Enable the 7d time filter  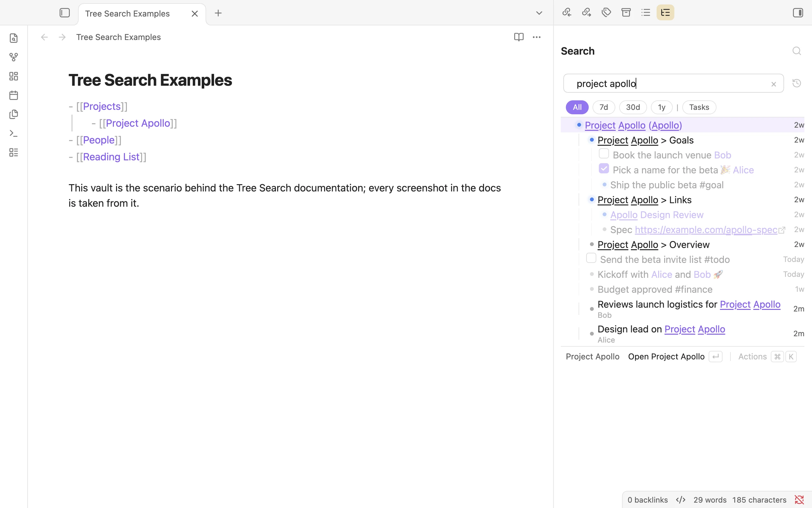pos(604,107)
